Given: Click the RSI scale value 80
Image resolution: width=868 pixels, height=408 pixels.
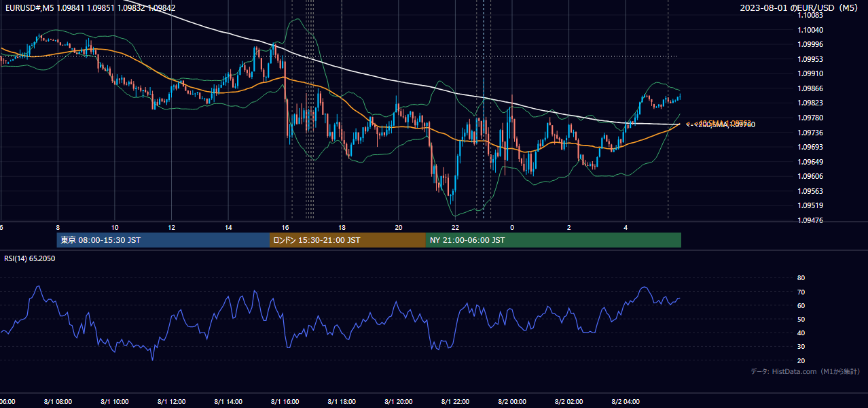Looking at the screenshot, I should click(801, 278).
